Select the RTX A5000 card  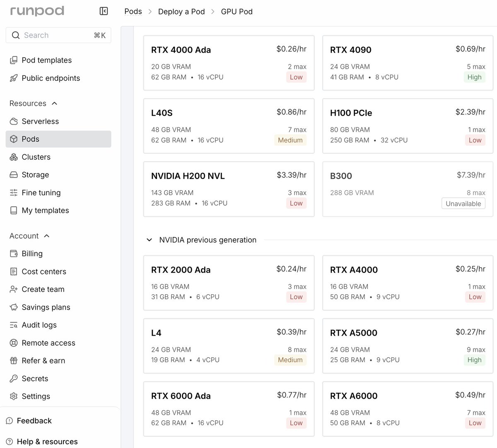tap(408, 346)
